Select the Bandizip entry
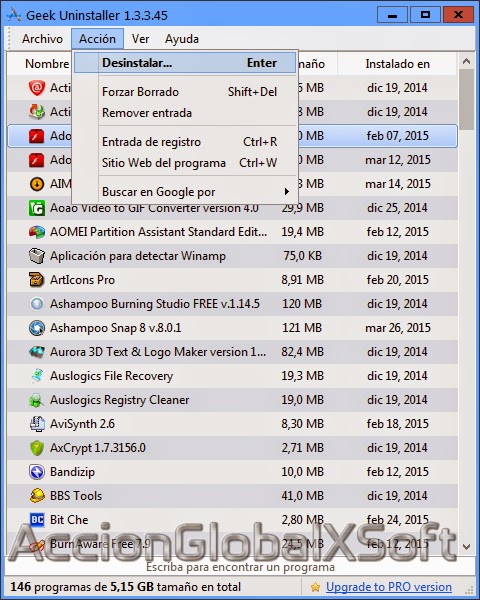This screenshot has width=480, height=600. pos(232,472)
